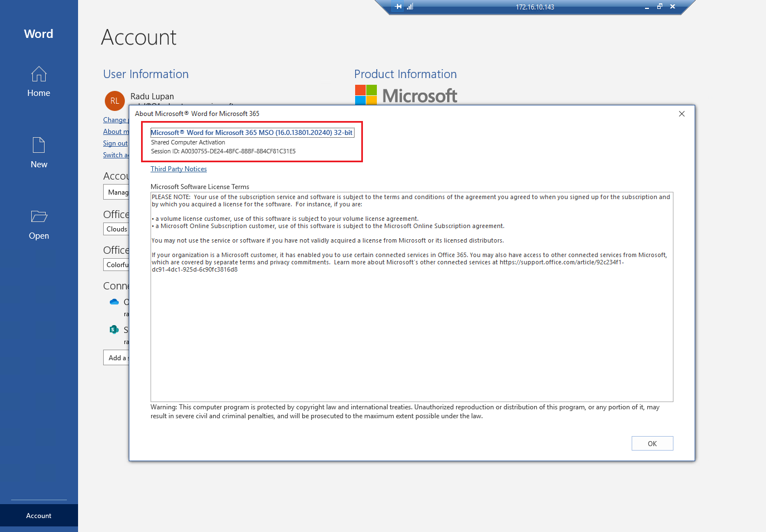
Task: Open the New document page
Action: [38, 153]
